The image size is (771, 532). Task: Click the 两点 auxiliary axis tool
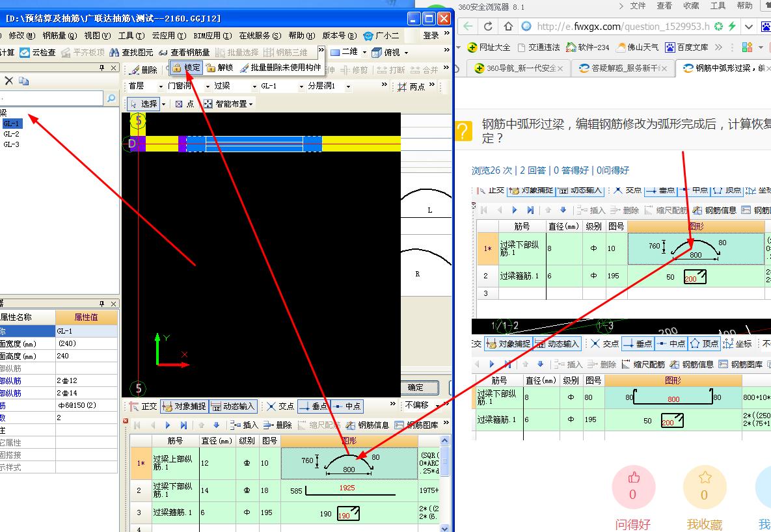[x=411, y=86]
